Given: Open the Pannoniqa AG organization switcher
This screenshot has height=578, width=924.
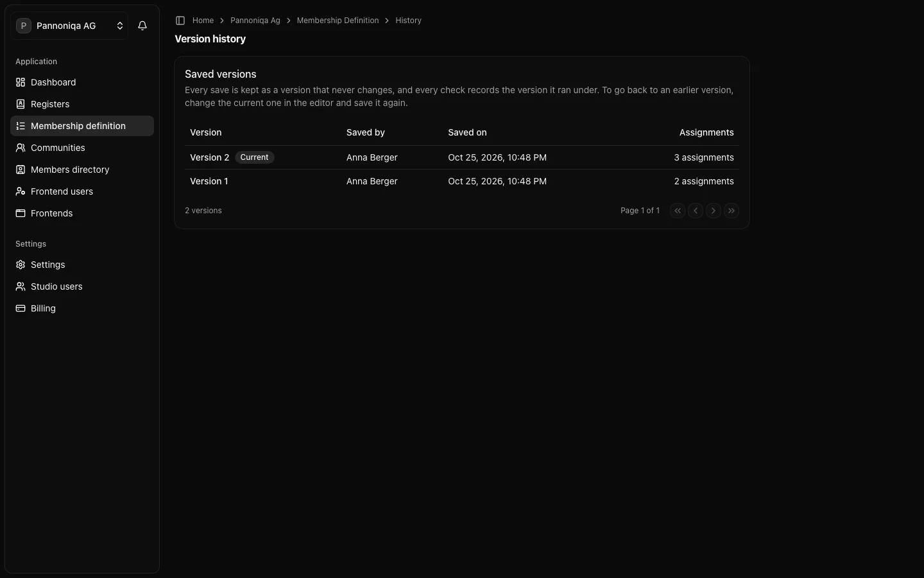Looking at the screenshot, I should [x=69, y=26].
